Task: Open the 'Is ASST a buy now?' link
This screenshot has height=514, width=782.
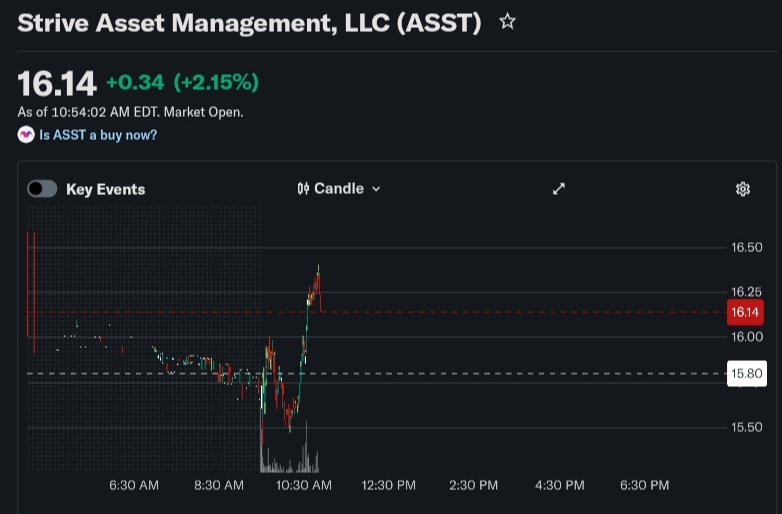Action: click(x=98, y=135)
